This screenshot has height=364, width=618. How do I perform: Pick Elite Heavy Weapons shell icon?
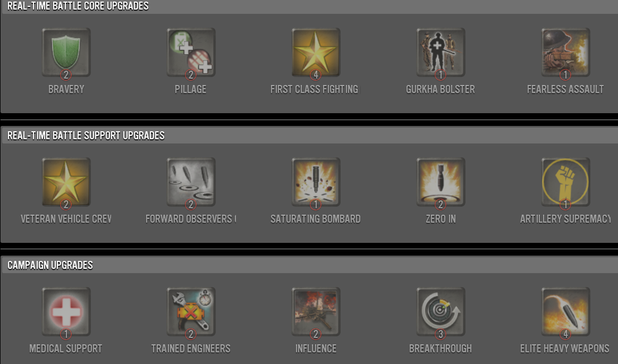coord(565,311)
